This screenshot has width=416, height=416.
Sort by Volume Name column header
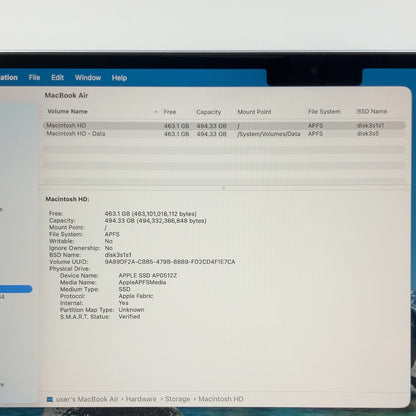coord(67,111)
